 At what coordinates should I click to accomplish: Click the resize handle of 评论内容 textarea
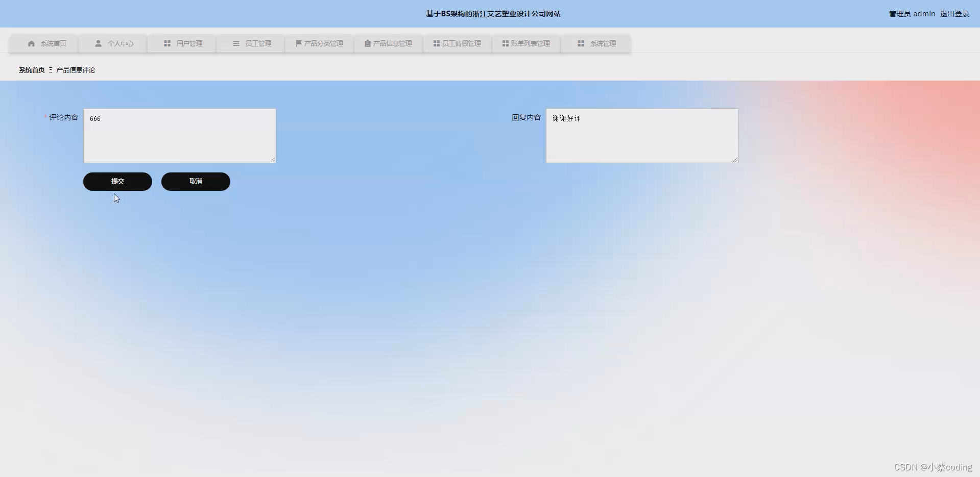(273, 160)
